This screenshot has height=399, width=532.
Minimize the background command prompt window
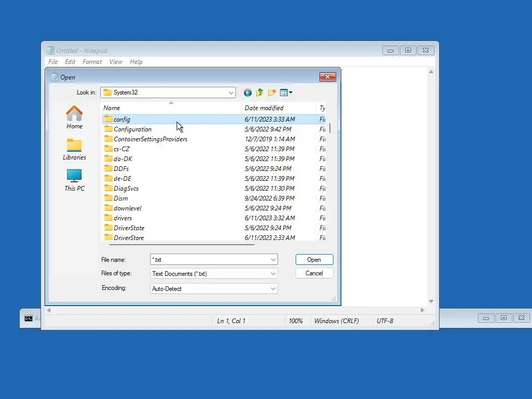(486, 318)
